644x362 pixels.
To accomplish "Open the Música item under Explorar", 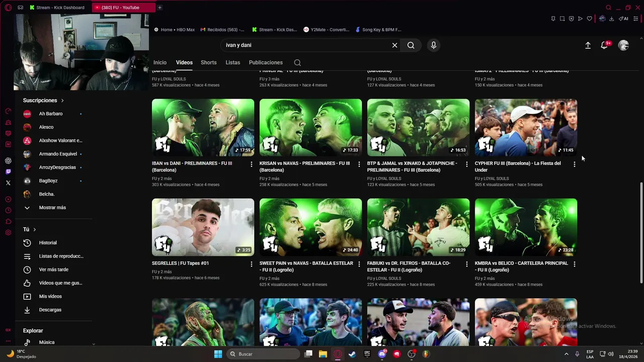I will click(47, 342).
